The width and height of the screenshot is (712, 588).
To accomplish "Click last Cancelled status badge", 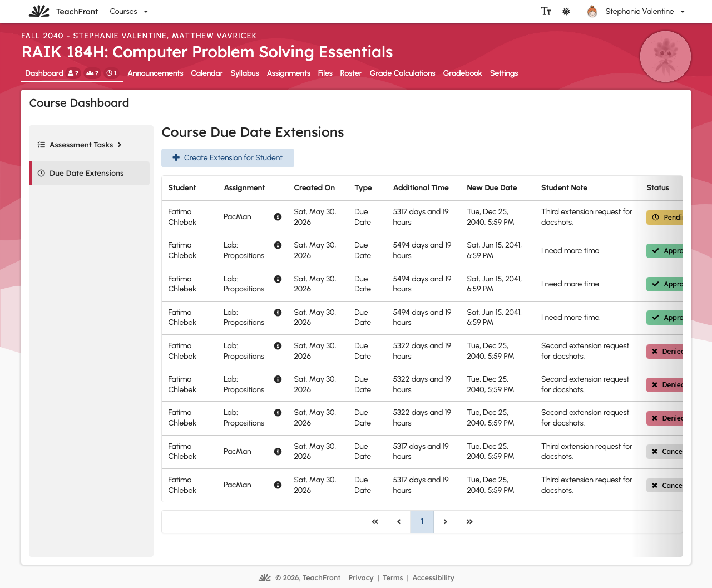I will tap(665, 486).
